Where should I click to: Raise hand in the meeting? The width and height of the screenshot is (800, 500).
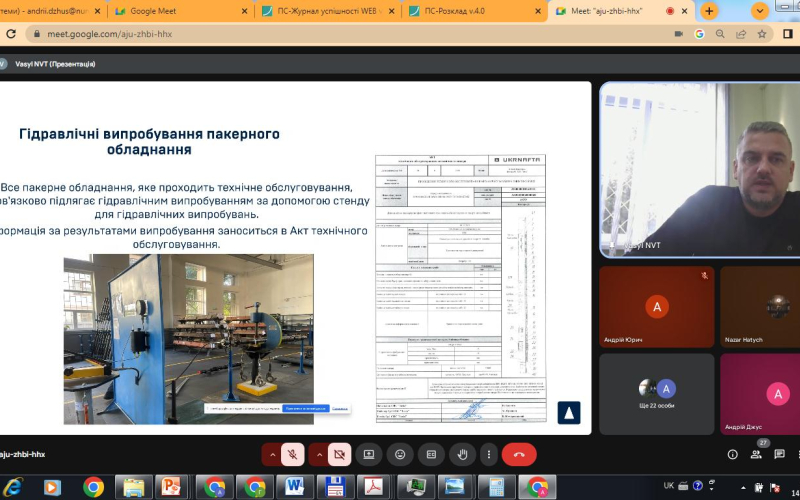463,454
